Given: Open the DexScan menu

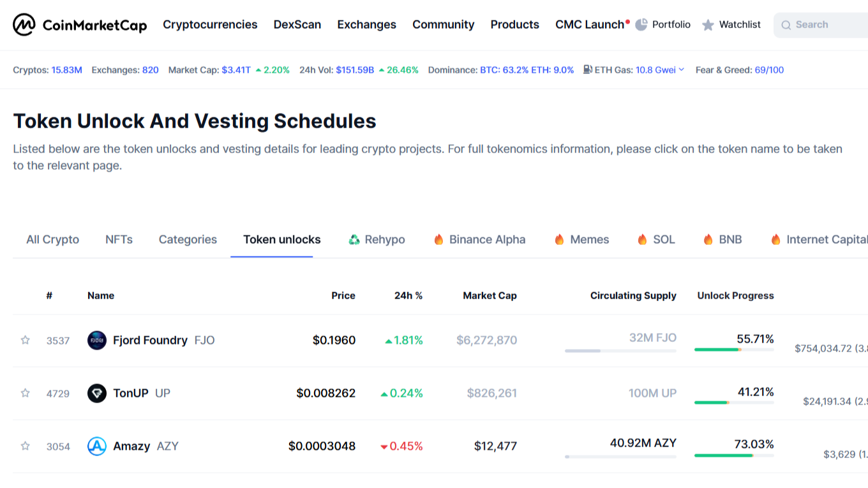Looking at the screenshot, I should point(297,25).
